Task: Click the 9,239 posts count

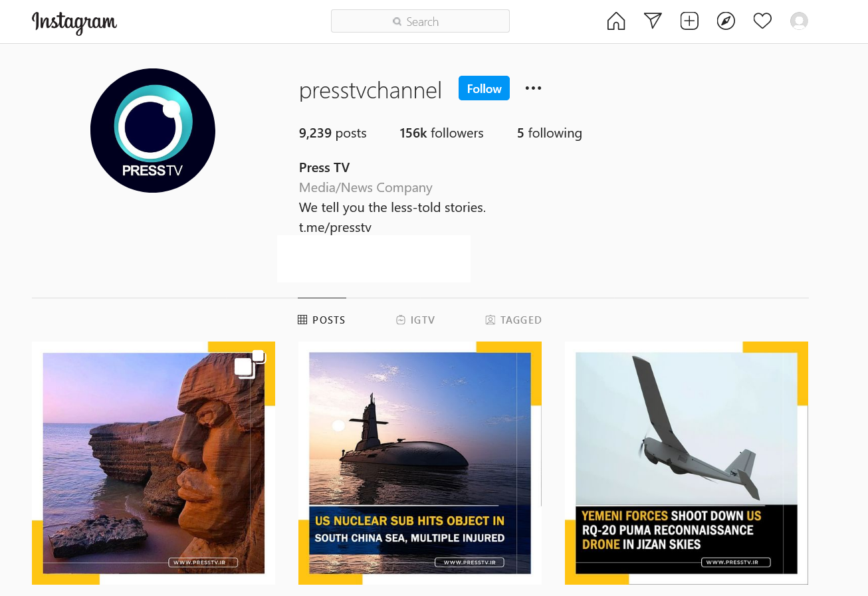Action: click(x=333, y=133)
